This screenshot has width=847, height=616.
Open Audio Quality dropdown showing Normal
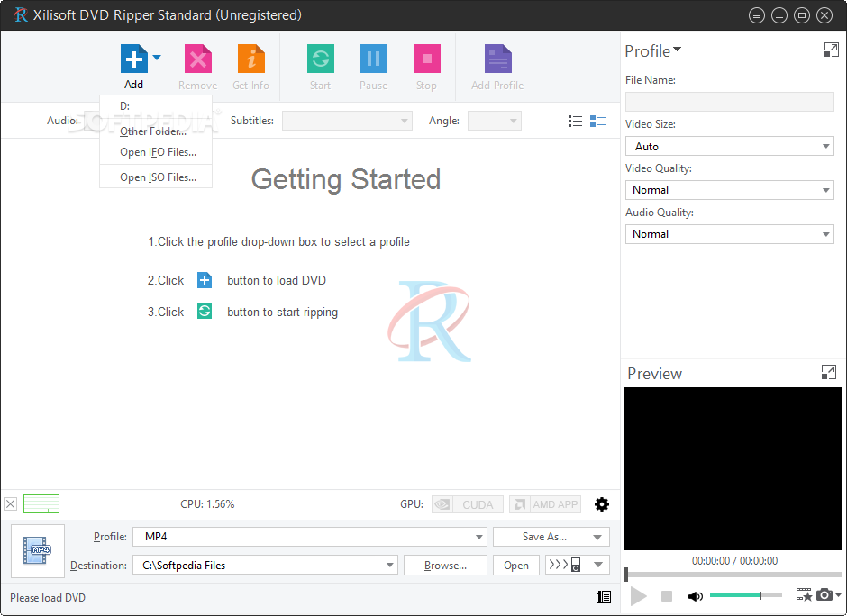[x=729, y=234]
